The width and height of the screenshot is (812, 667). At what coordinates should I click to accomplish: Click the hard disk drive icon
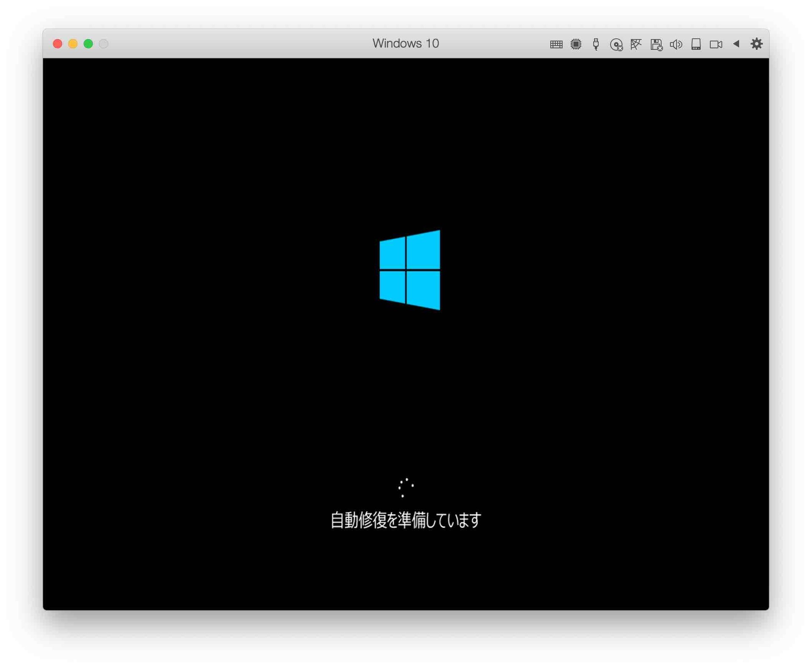(696, 44)
